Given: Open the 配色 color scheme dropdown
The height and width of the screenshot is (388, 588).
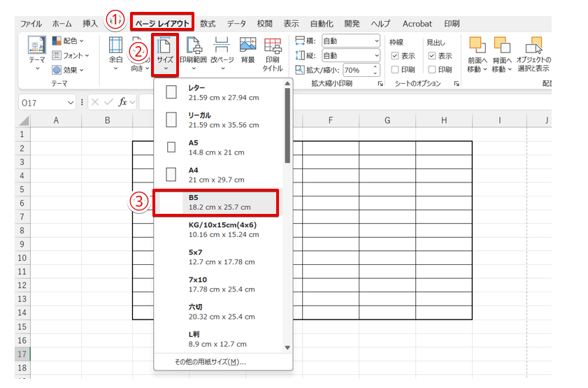Looking at the screenshot, I should (x=68, y=41).
